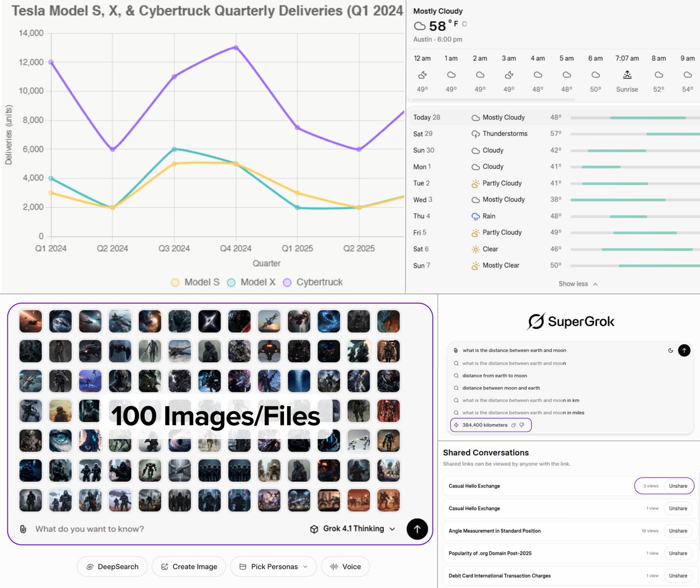
Task: Click the cloud icon beside 58 degrees
Action: (x=419, y=26)
